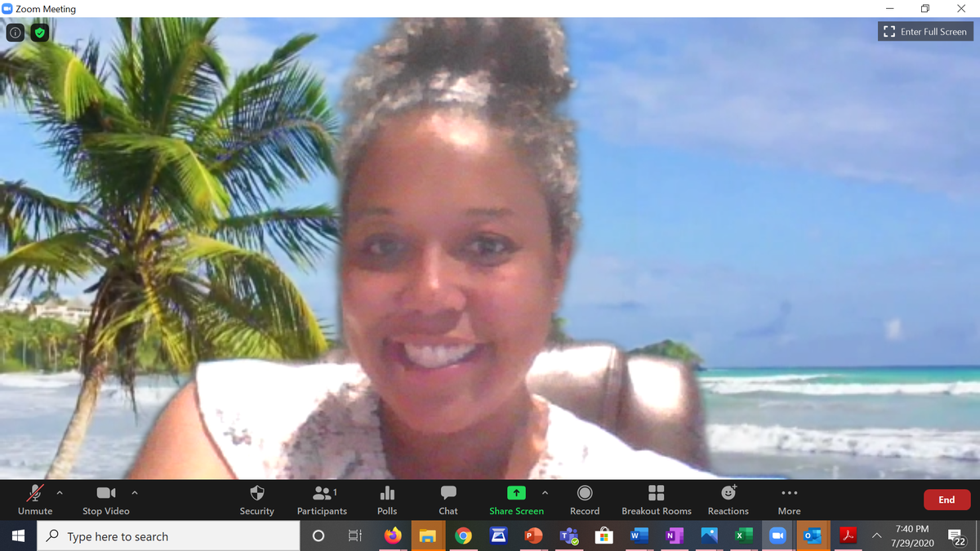
Task: Open Excel from the taskbar
Action: pyautogui.click(x=744, y=536)
